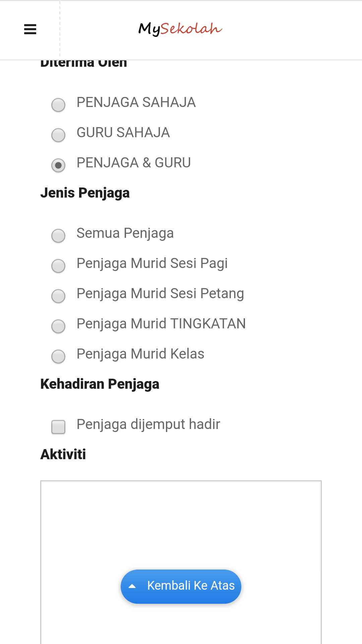Choose the Semua Penjaga radio option

pyautogui.click(x=58, y=236)
